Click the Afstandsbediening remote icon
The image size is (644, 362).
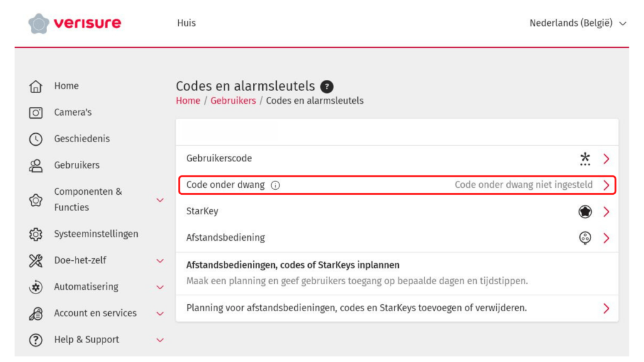click(x=585, y=238)
